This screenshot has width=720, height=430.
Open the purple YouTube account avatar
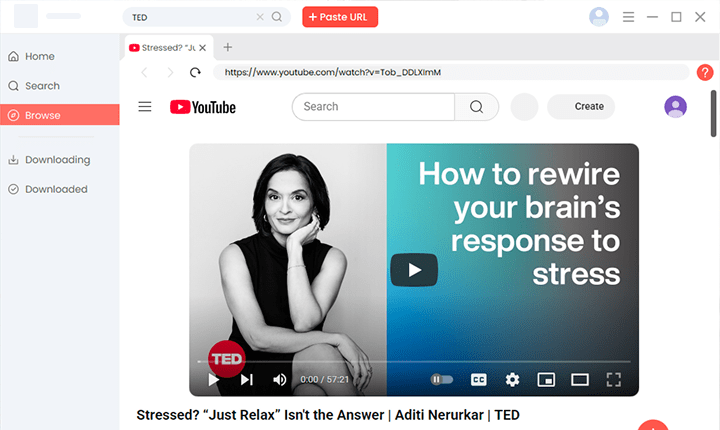point(675,107)
